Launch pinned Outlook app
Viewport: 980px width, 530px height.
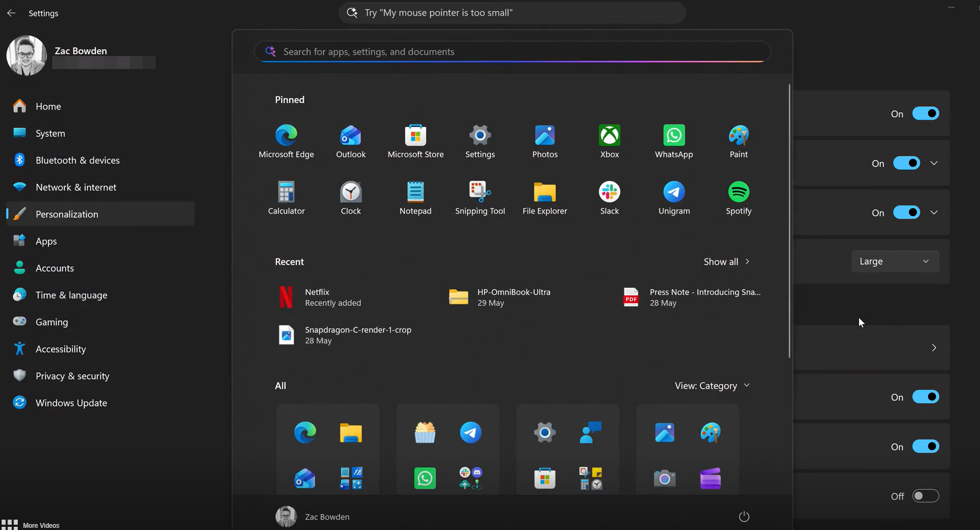click(x=351, y=142)
